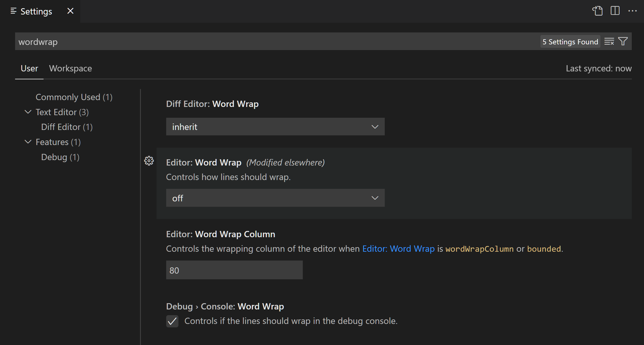
Task: Switch to the User tab
Action: (29, 68)
